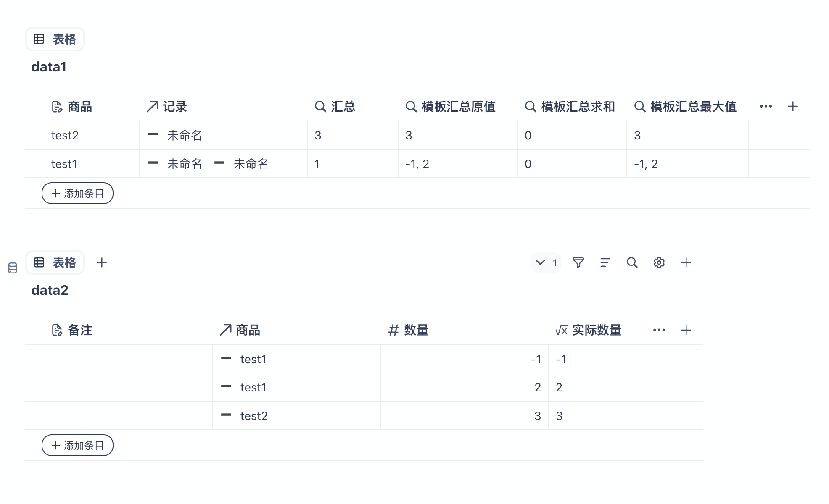Click 添加条目 button under data1 table
829x504 pixels.
[x=77, y=193]
